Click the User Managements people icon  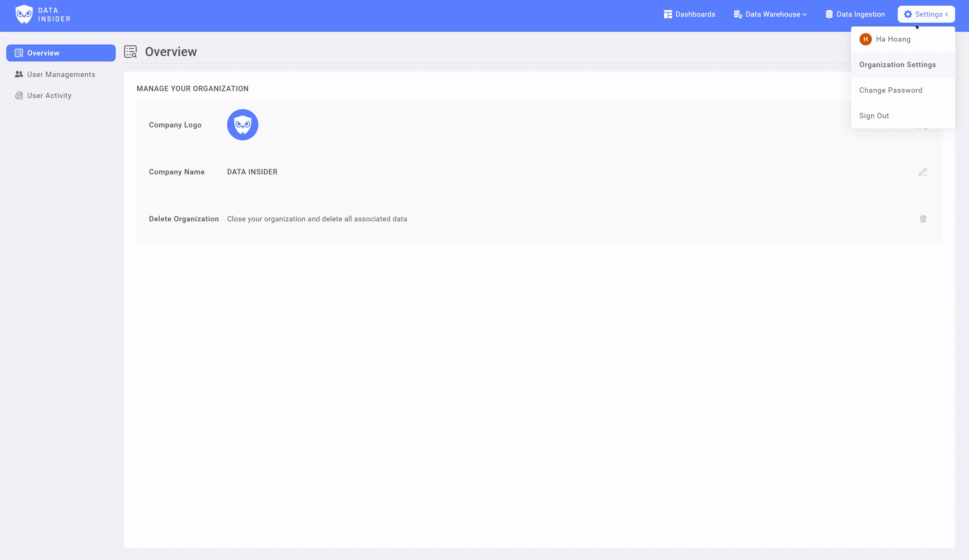click(19, 74)
